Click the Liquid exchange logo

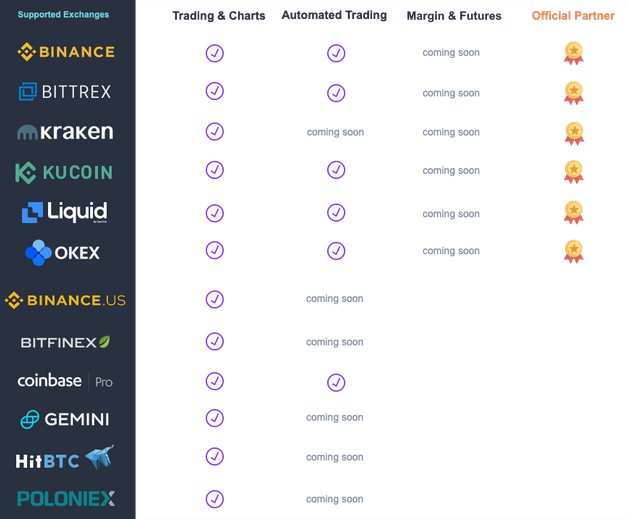click(64, 212)
